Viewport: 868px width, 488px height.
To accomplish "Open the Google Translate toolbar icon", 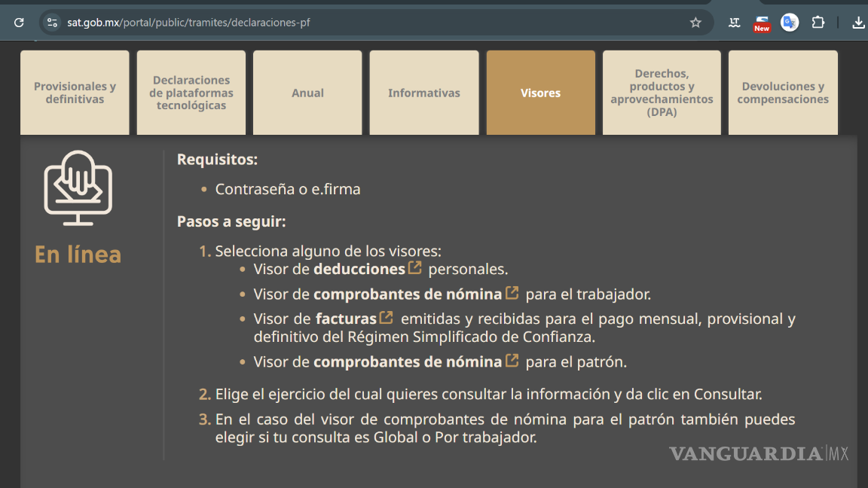I will (789, 23).
